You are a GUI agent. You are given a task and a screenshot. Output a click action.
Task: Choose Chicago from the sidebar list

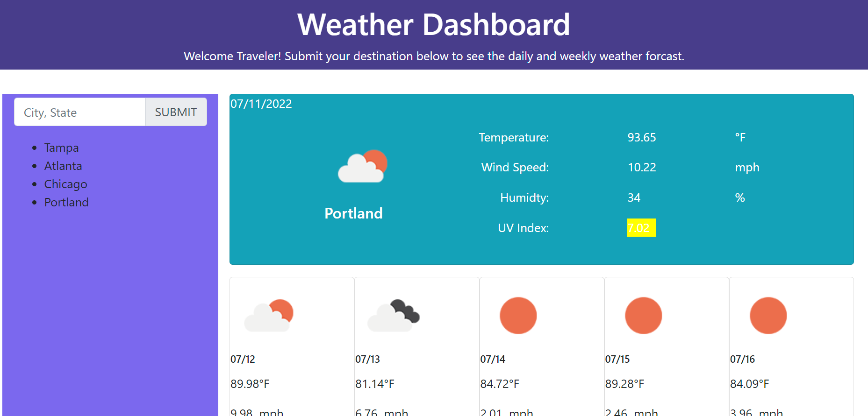coord(65,184)
